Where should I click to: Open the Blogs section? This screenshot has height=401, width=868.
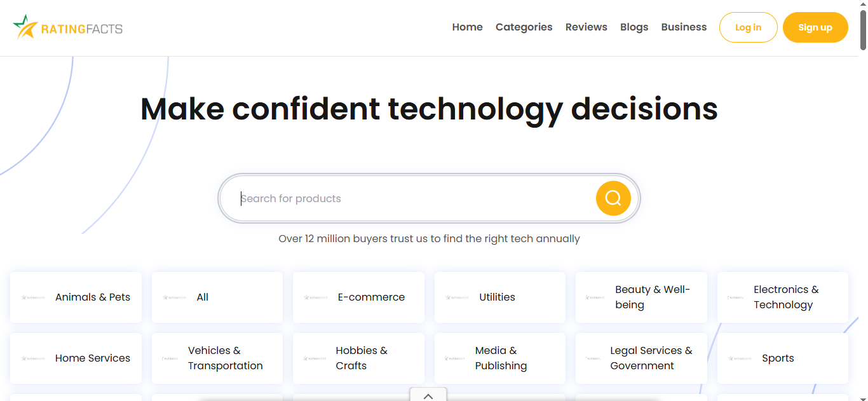(x=634, y=27)
